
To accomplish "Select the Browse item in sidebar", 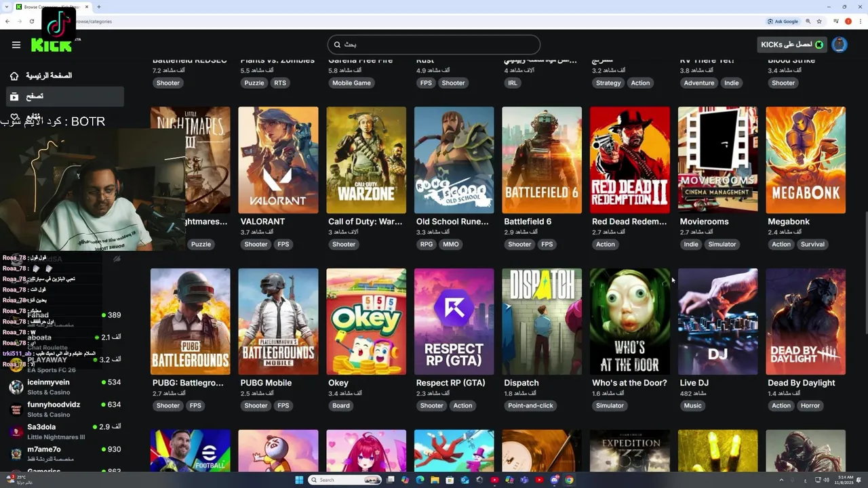I will click(65, 96).
